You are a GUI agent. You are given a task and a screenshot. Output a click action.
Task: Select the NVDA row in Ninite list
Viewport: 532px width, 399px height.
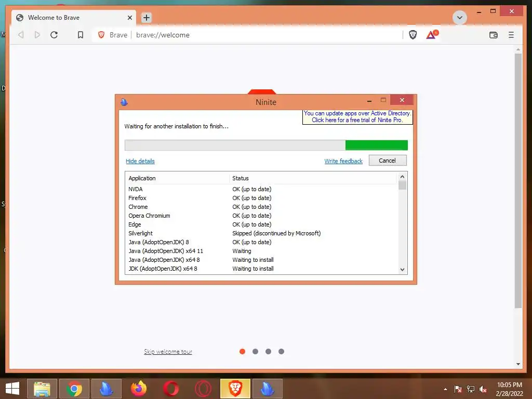tap(261, 189)
